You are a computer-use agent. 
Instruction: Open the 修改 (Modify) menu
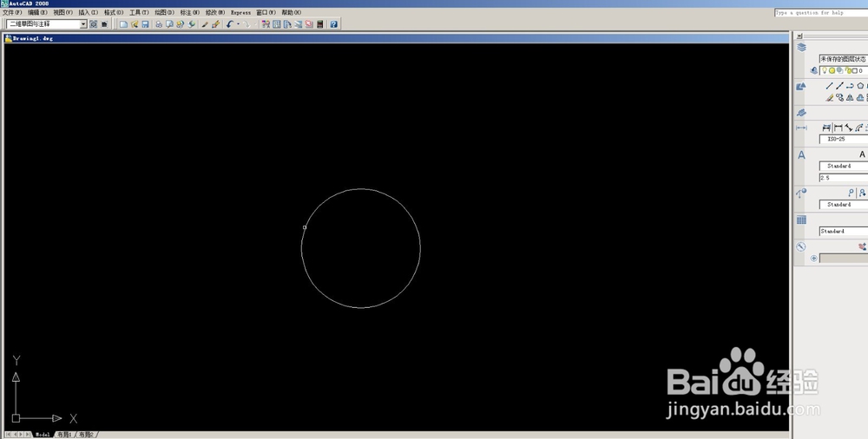tap(215, 12)
